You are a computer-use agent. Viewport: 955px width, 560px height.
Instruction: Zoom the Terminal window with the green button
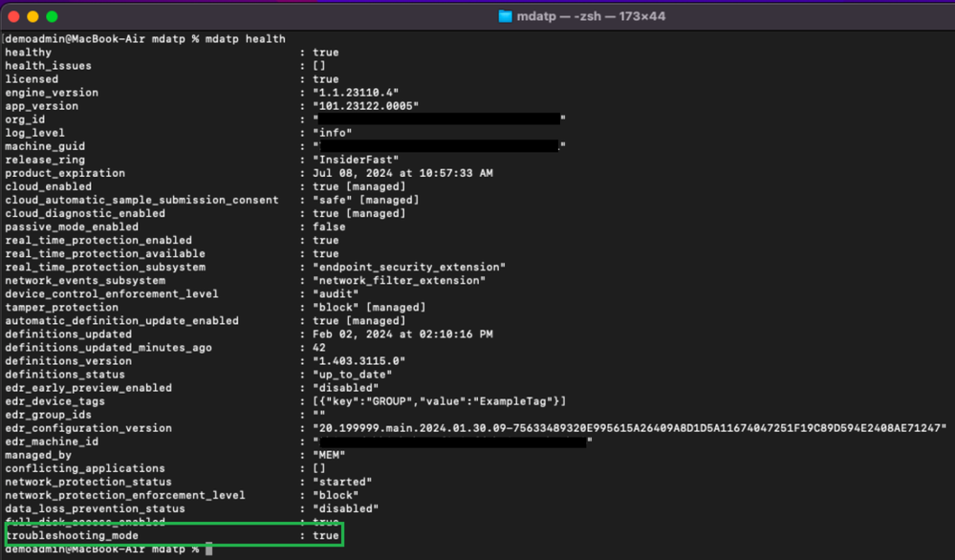pyautogui.click(x=53, y=16)
